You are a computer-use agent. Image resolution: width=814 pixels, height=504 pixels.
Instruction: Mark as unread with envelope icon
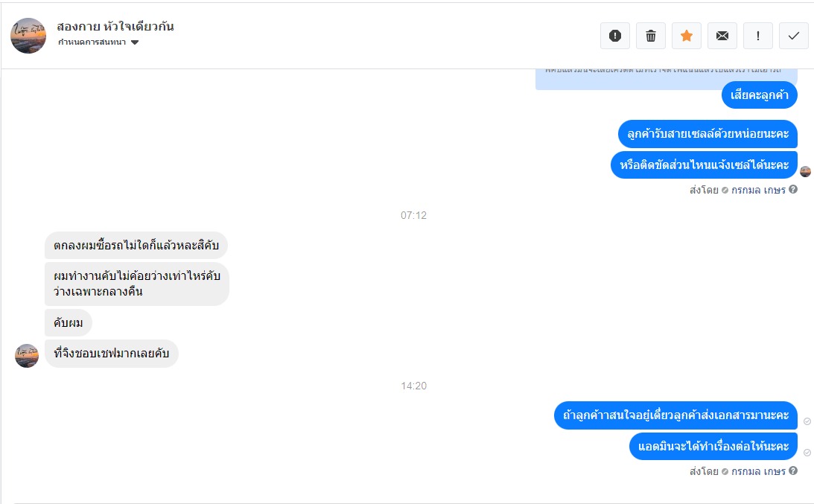(722, 36)
